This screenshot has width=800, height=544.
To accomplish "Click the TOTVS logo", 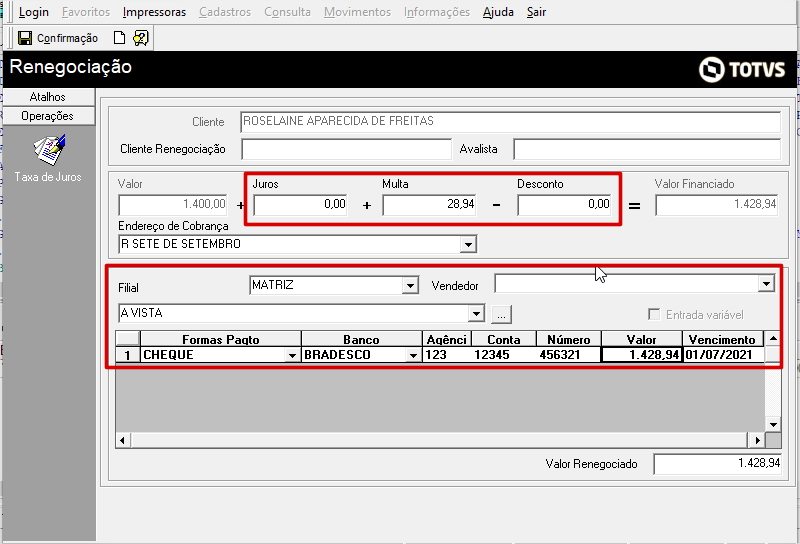I will click(x=742, y=69).
